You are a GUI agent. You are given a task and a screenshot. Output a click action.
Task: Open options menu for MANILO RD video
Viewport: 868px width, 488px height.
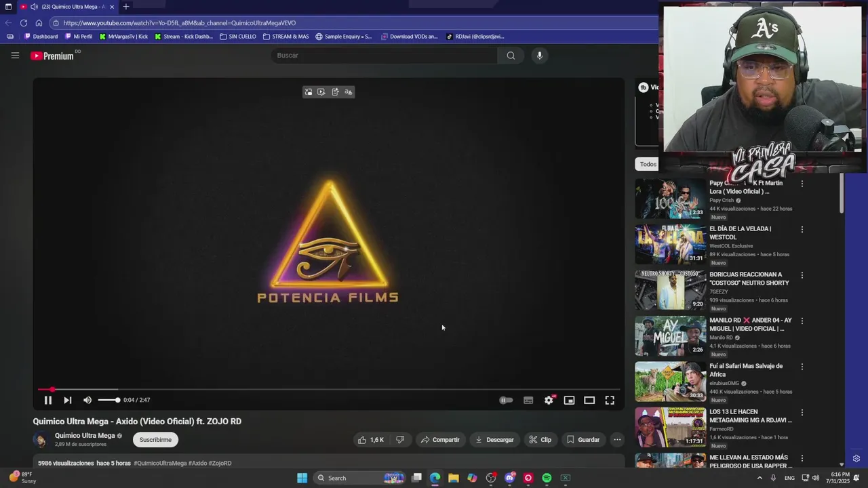pos(802,321)
